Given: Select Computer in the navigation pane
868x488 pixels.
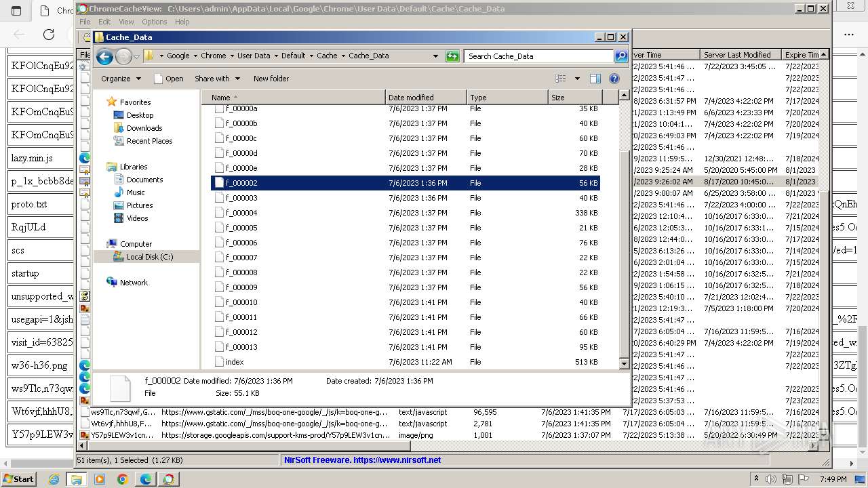Looking at the screenshot, I should [x=136, y=244].
